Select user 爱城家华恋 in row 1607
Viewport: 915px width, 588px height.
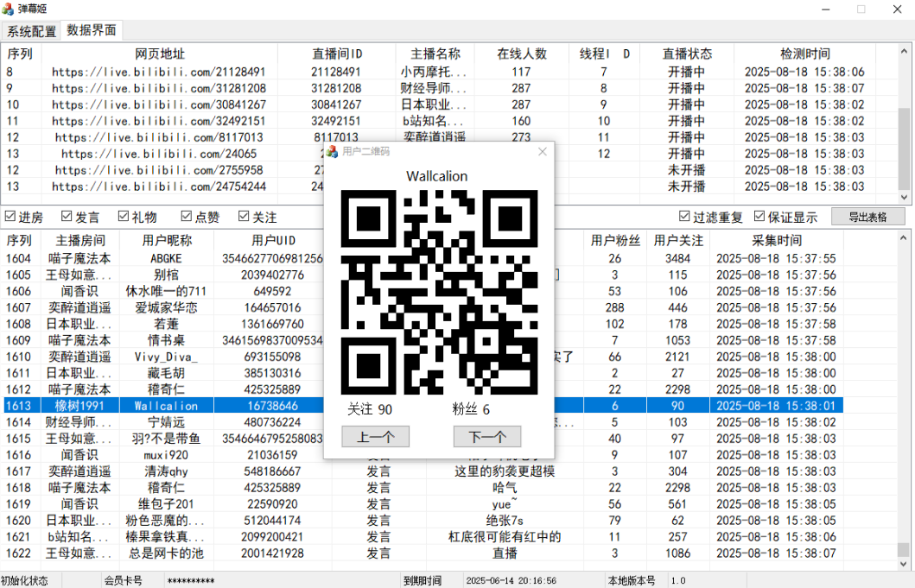click(x=166, y=307)
